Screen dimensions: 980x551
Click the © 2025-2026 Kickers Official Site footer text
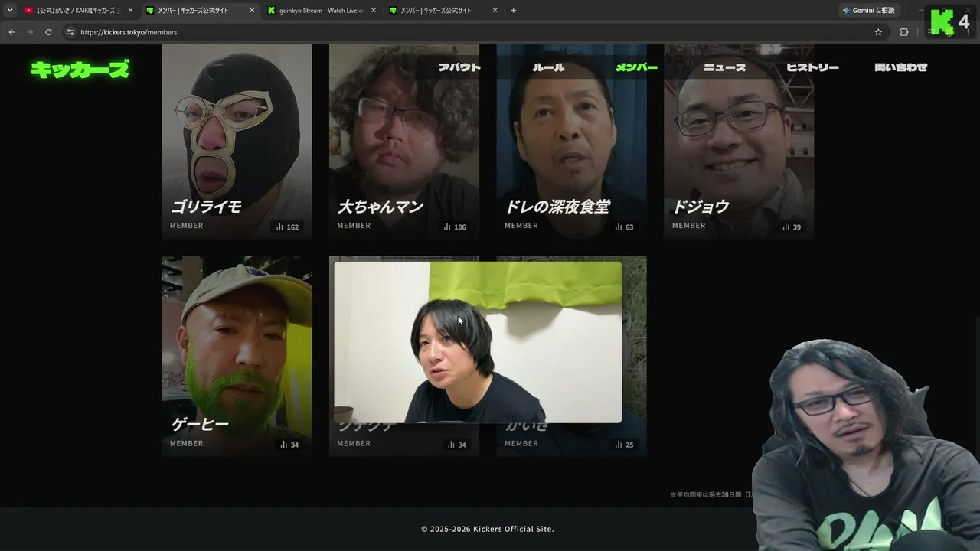pos(488,529)
